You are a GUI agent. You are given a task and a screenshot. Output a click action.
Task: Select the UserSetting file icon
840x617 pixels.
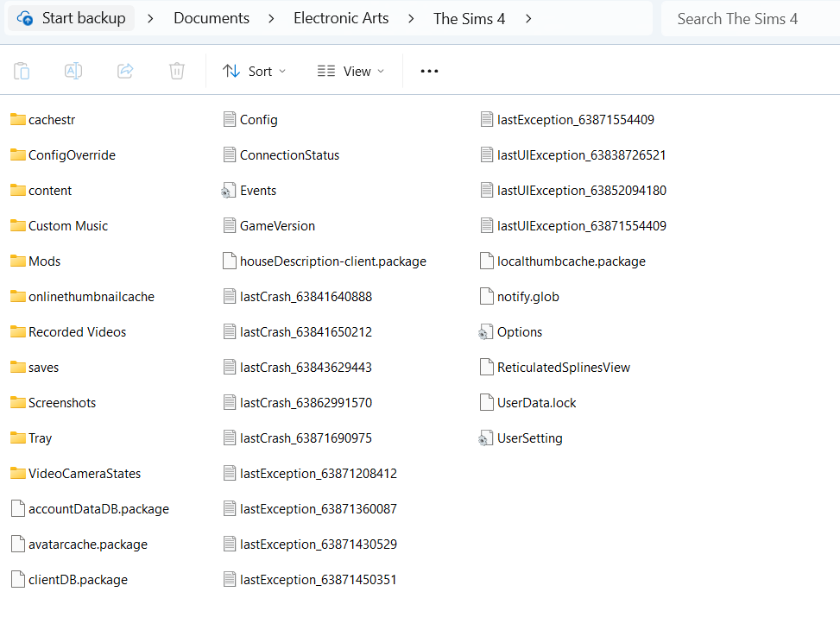[486, 438]
